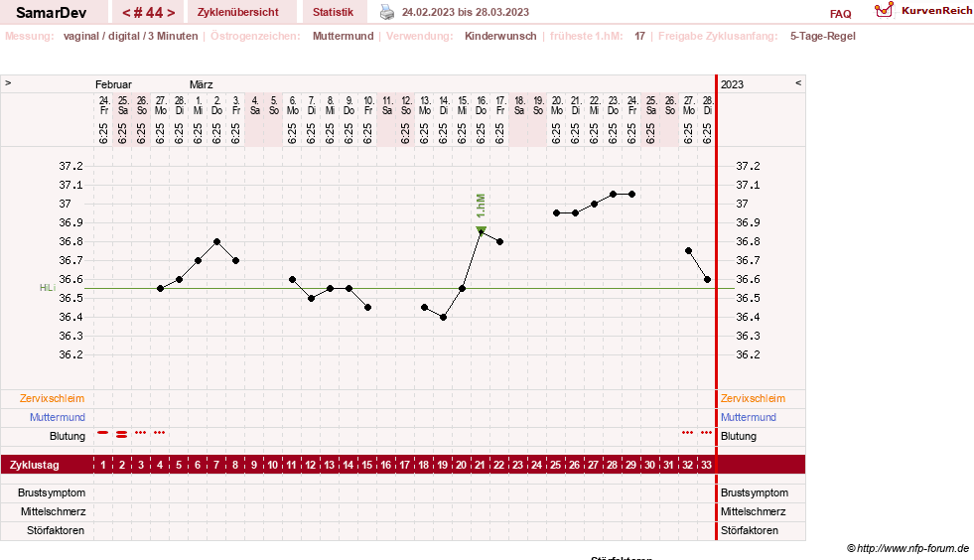Image resolution: width=974 pixels, height=560 pixels.
Task: Go to next cycle with > arrow
Action: [171, 13]
